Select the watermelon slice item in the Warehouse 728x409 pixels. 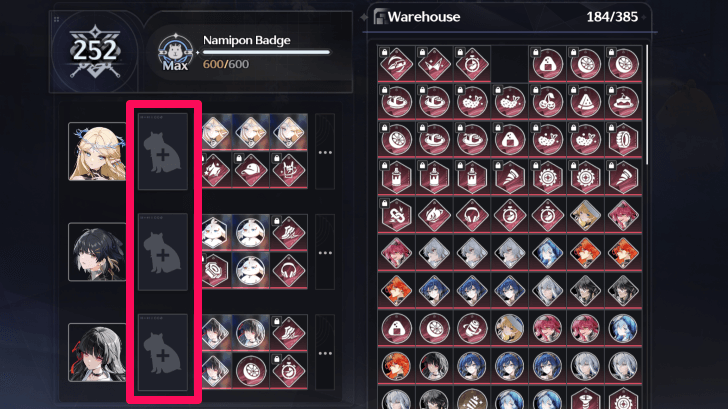point(585,101)
